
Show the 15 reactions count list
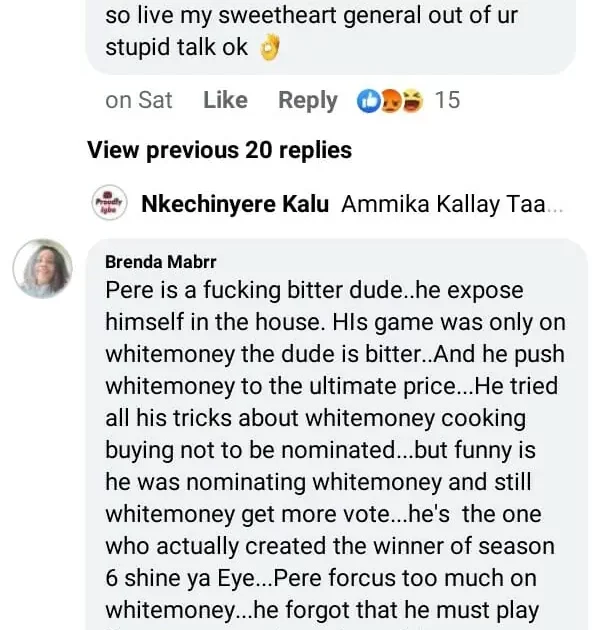click(x=448, y=100)
